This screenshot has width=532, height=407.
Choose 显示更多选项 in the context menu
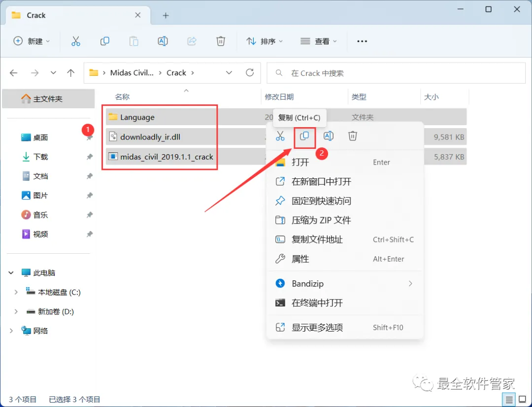click(x=345, y=328)
